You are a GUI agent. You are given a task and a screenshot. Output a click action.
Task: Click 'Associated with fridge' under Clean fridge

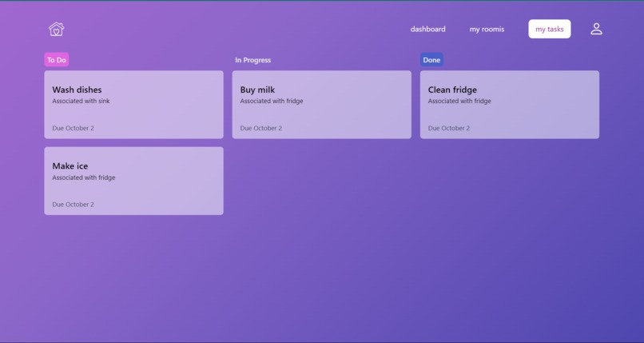point(459,101)
